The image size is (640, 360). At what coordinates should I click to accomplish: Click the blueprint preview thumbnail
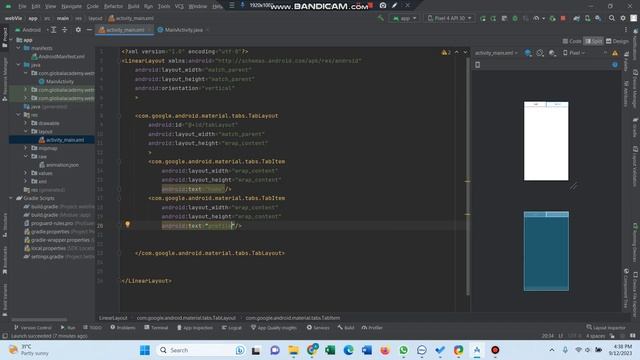click(x=546, y=251)
